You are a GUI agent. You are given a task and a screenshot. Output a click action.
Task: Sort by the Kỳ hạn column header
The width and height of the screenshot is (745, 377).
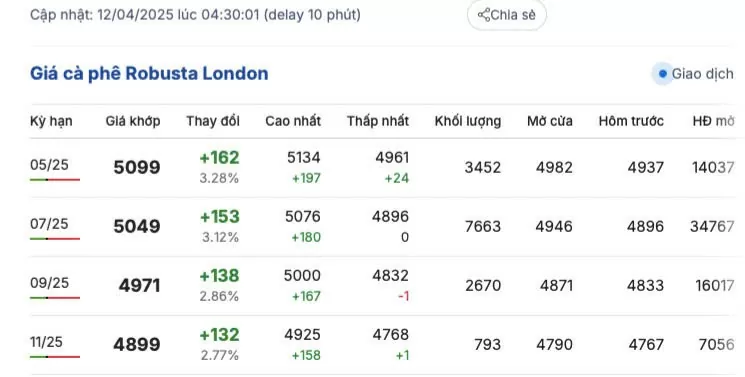tap(51, 121)
